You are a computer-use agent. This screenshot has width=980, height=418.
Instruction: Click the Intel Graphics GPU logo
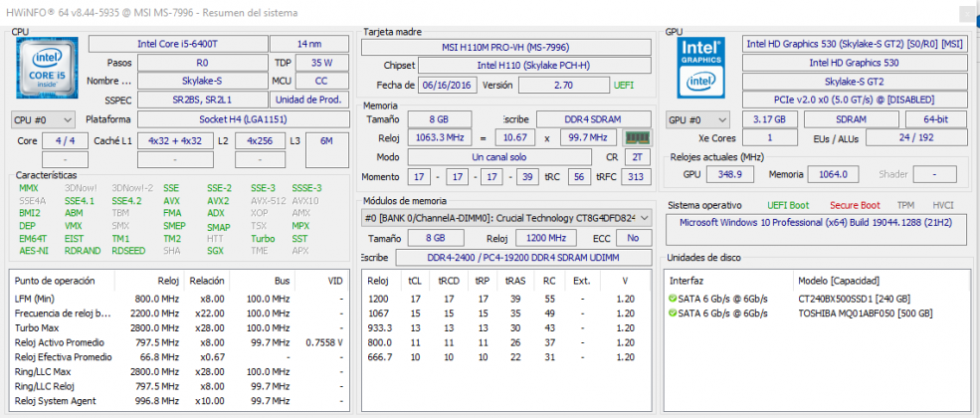[x=700, y=67]
